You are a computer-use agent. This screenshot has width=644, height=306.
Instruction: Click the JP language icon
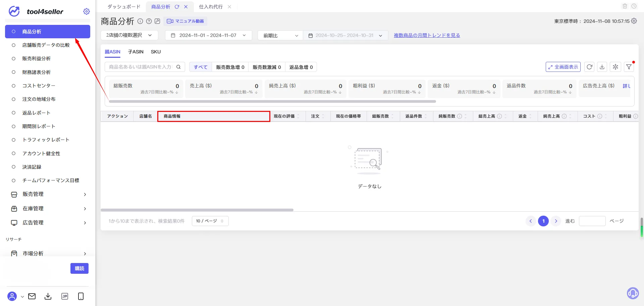click(x=65, y=296)
